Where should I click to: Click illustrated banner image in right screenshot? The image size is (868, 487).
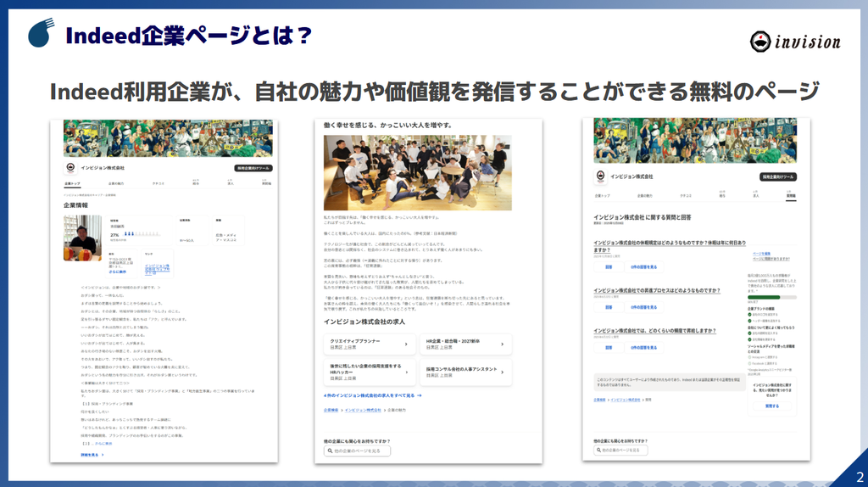tap(695, 140)
